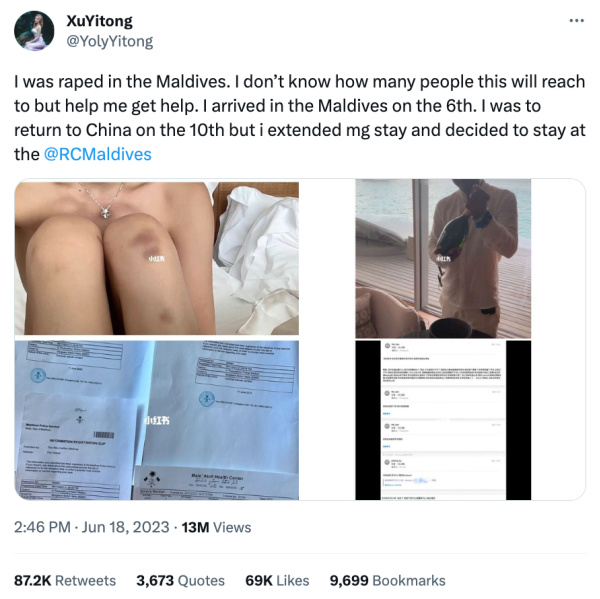The image size is (600, 599).
Task: Open the chat messages screenshot image
Action: [x=443, y=420]
